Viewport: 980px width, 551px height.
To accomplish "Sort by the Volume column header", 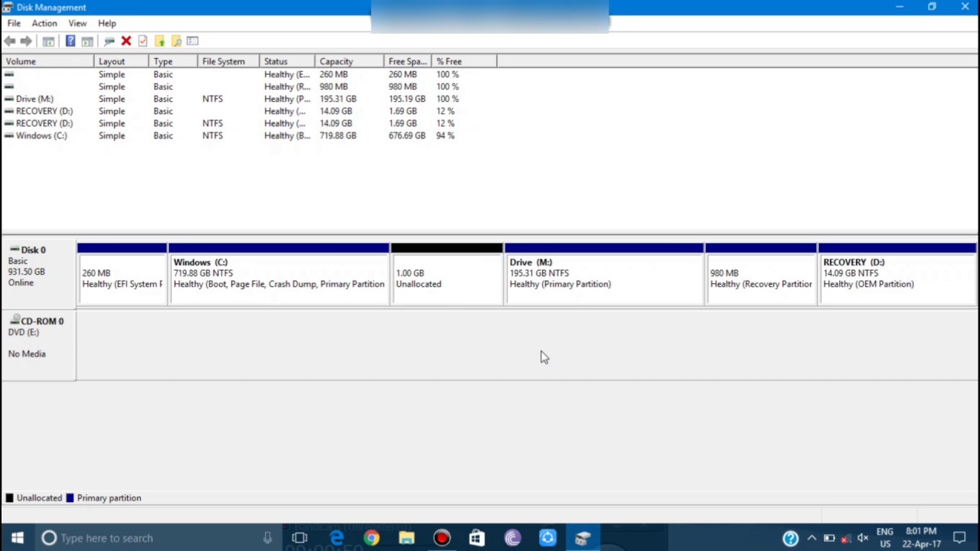I will (47, 61).
